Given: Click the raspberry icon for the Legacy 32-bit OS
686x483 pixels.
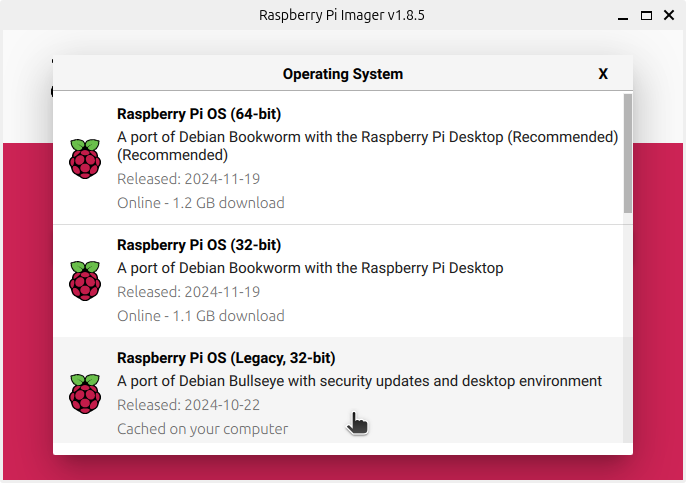Looking at the screenshot, I should (85, 393).
